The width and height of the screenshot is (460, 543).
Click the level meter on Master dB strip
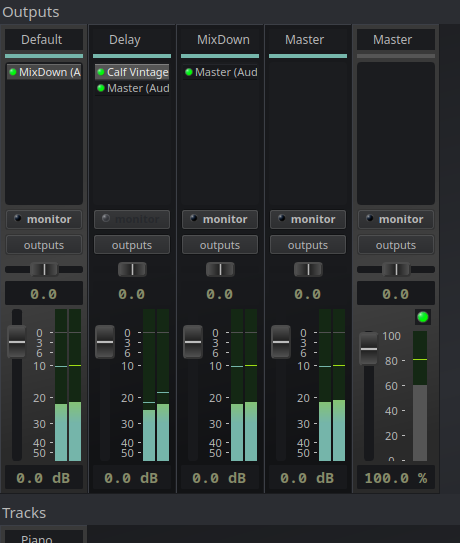coord(332,385)
